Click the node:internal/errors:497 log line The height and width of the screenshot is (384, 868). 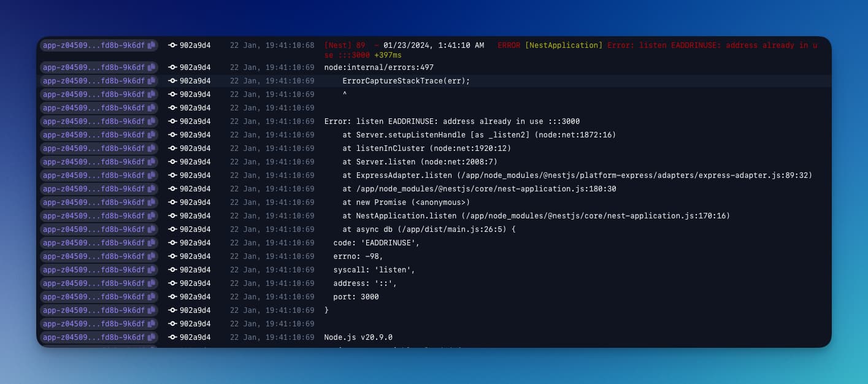378,67
